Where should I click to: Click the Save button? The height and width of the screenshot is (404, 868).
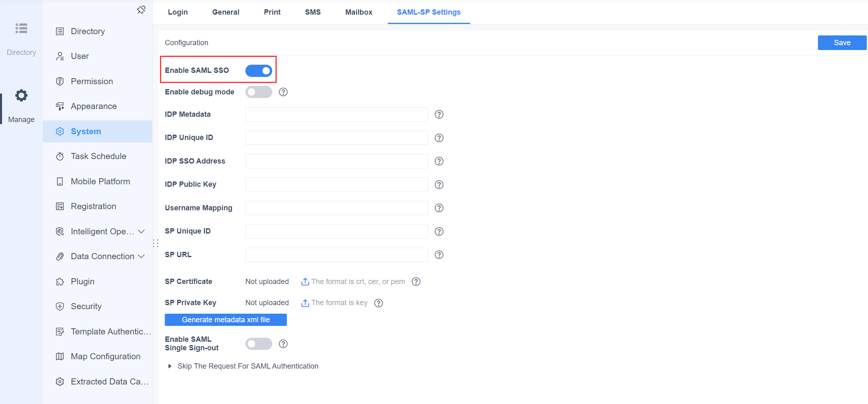tap(842, 42)
